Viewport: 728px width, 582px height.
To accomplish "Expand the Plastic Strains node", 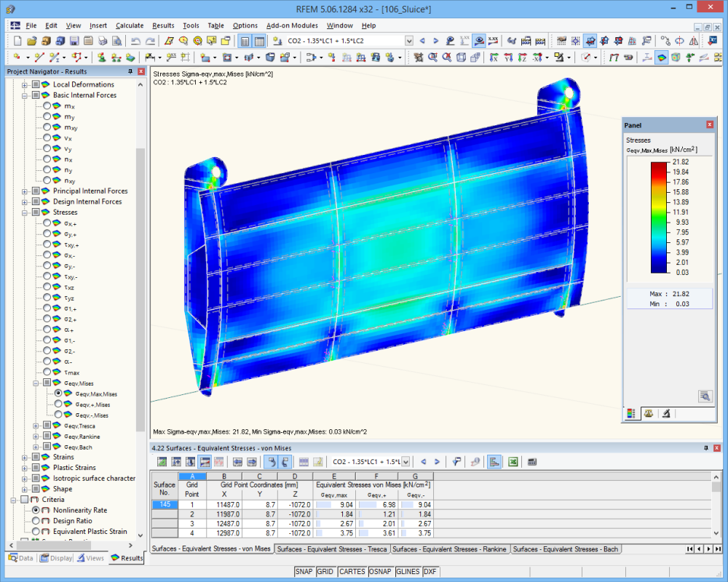I will point(25,468).
